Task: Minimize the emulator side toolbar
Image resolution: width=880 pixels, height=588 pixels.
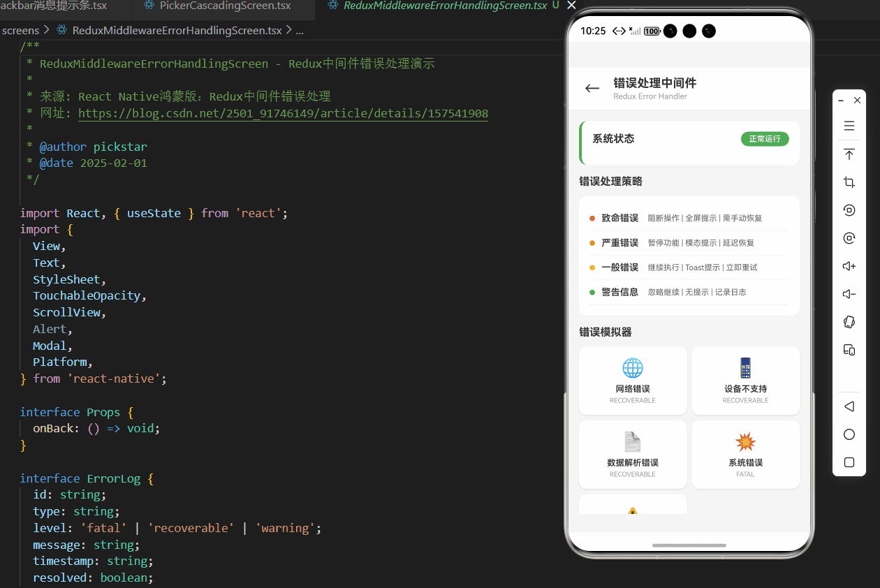Action: pyautogui.click(x=842, y=101)
